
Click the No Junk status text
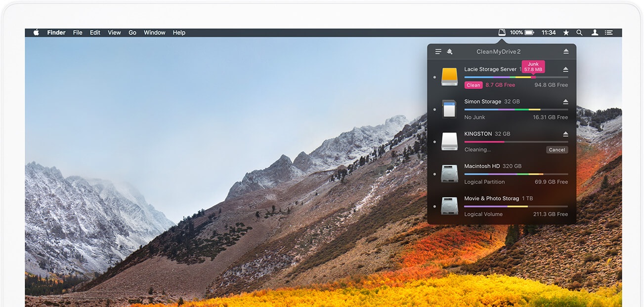click(474, 117)
